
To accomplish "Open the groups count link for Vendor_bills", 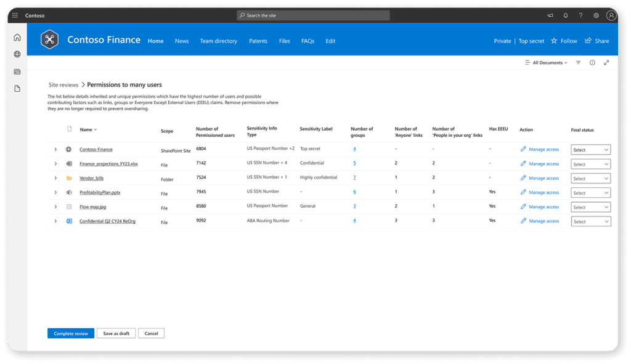I will (354, 177).
